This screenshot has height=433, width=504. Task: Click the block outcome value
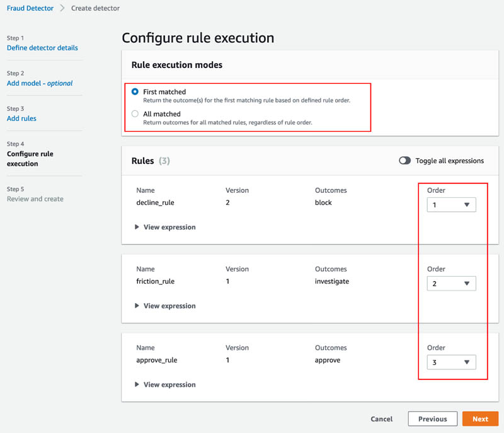[x=323, y=202]
